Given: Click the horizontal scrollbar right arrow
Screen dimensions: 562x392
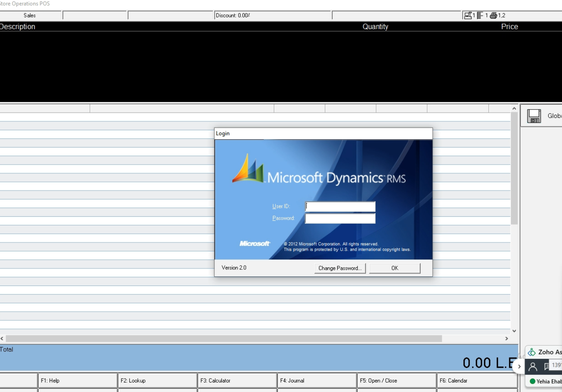Looking at the screenshot, I should point(506,339).
